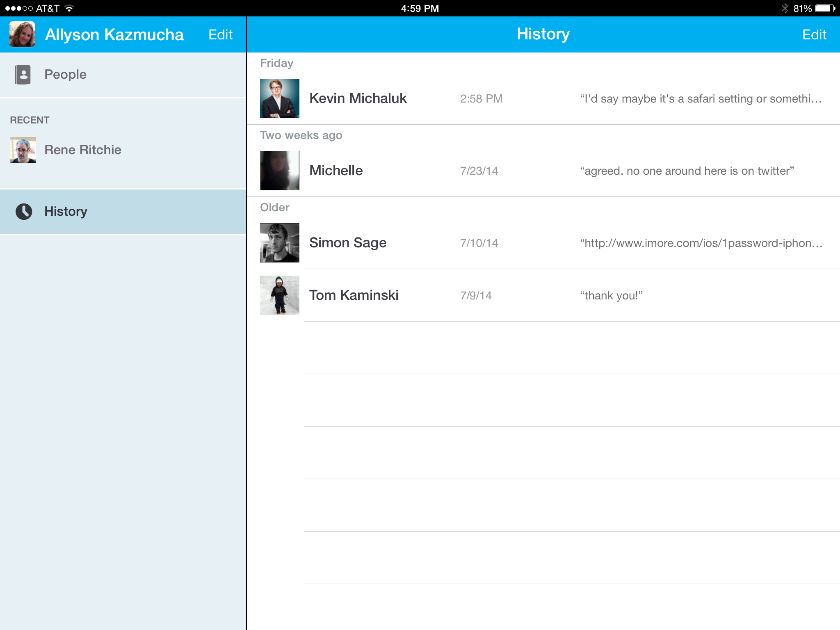Select Simon Sage's profile photo

(279, 243)
